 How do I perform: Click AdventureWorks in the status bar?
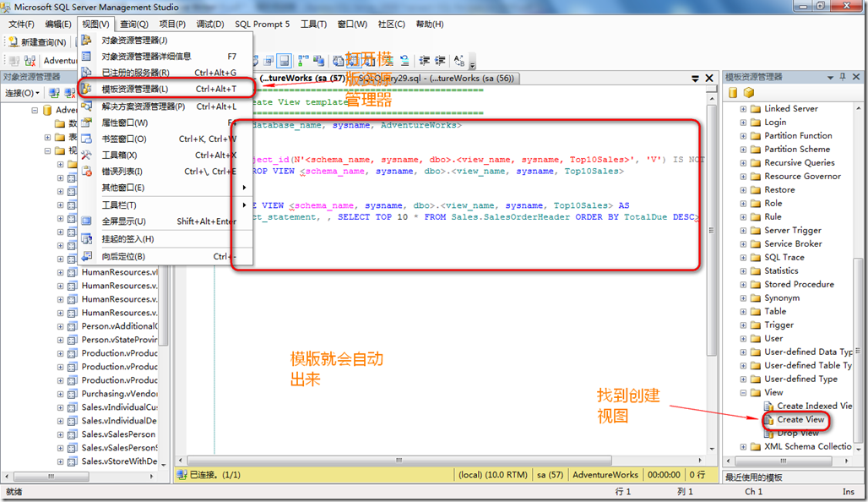click(605, 475)
